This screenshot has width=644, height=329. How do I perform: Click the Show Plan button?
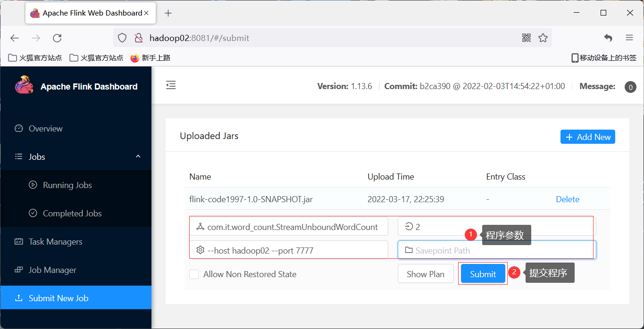426,274
